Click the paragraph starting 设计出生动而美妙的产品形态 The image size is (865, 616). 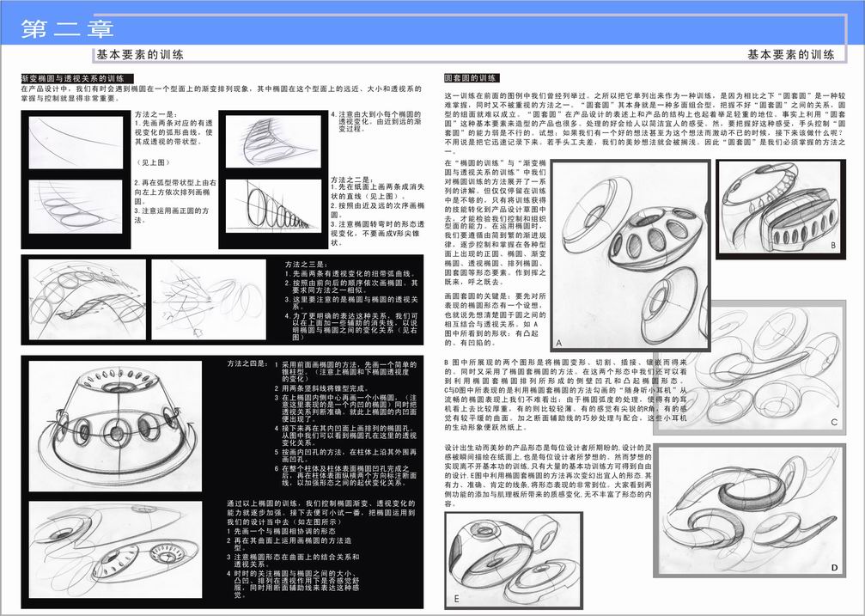pos(548,476)
